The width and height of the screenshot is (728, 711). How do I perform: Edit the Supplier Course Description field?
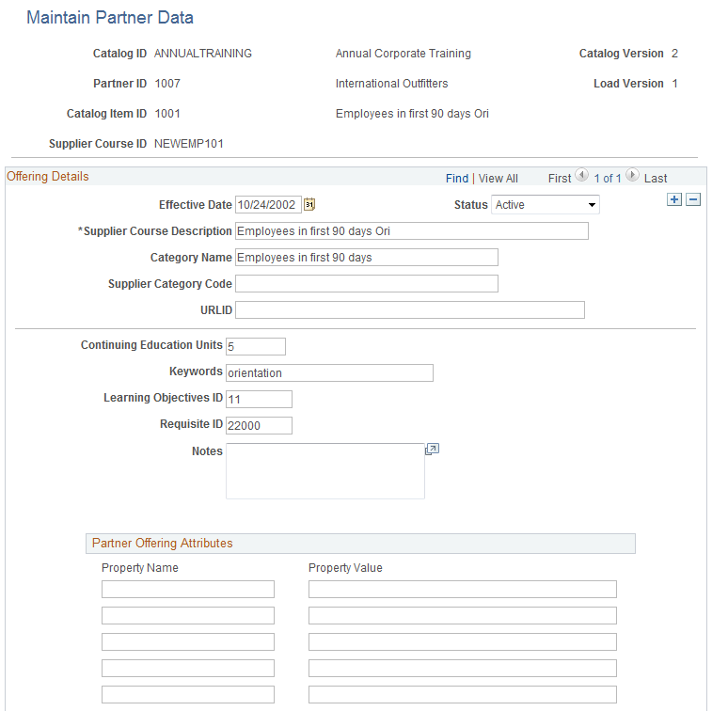[412, 231]
